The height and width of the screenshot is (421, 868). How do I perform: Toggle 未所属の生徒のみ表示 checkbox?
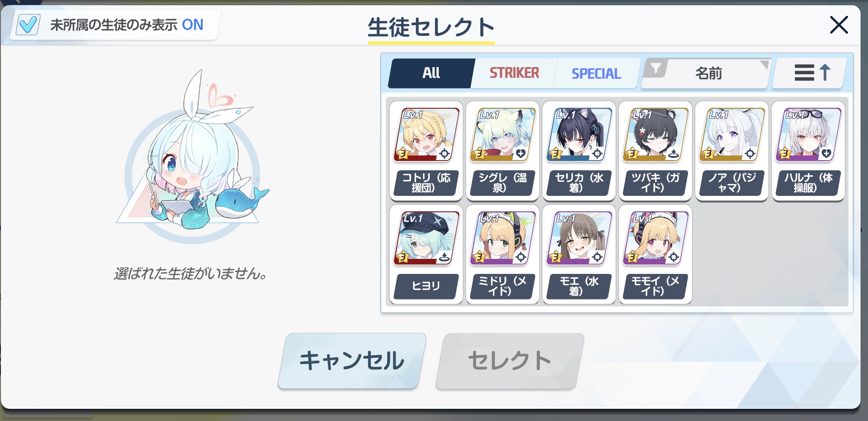28,25
